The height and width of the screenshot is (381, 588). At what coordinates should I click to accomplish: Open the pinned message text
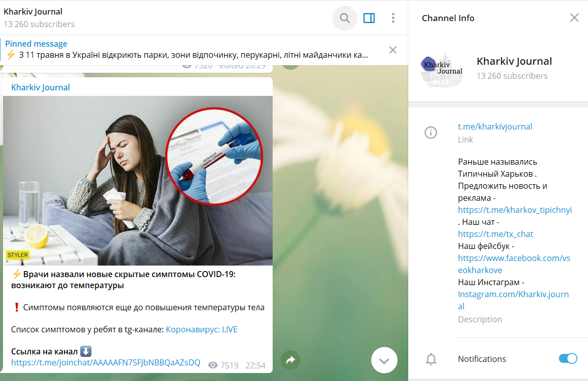[193, 55]
